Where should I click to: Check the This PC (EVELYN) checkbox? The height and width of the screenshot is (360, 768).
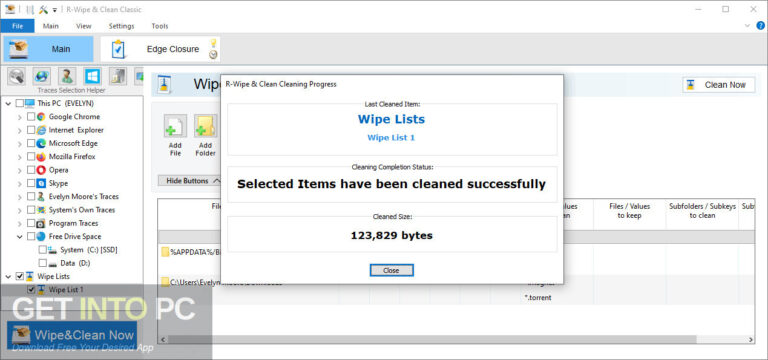pos(20,103)
